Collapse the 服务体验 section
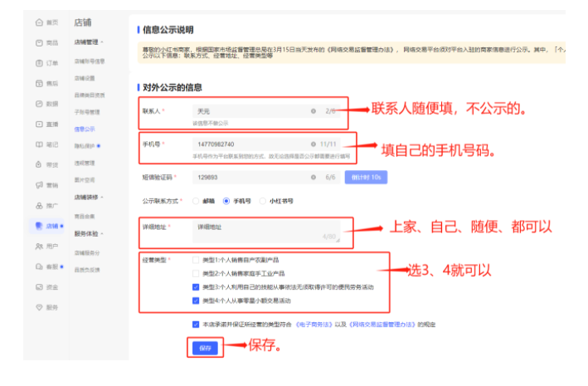 (103, 233)
